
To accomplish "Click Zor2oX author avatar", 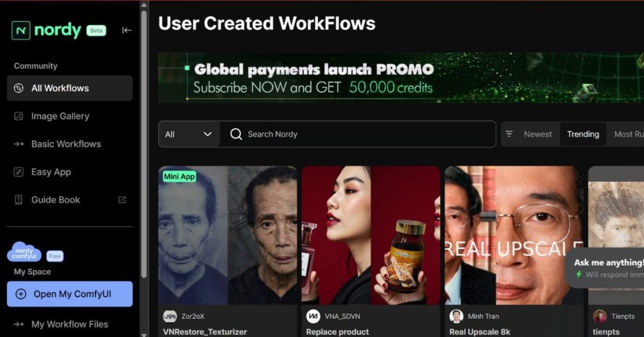I will click(170, 316).
